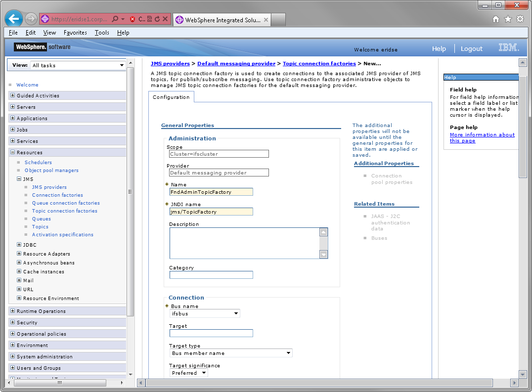Close the WebSphere Integrated Solutions tab
532x392 pixels.
[x=266, y=20]
